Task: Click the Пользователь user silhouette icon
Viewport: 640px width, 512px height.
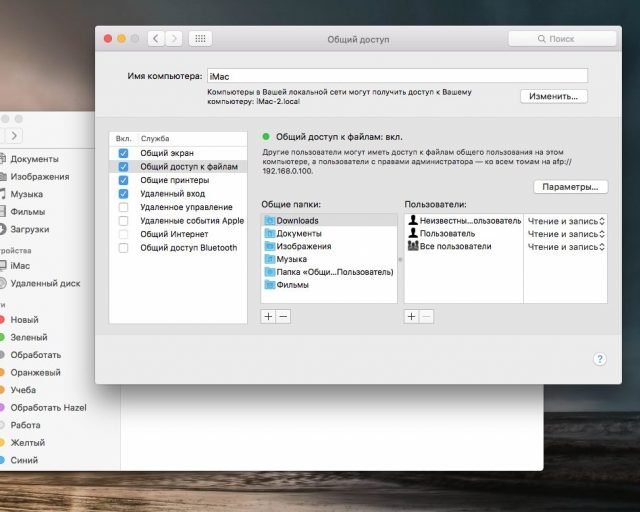Action: point(413,233)
